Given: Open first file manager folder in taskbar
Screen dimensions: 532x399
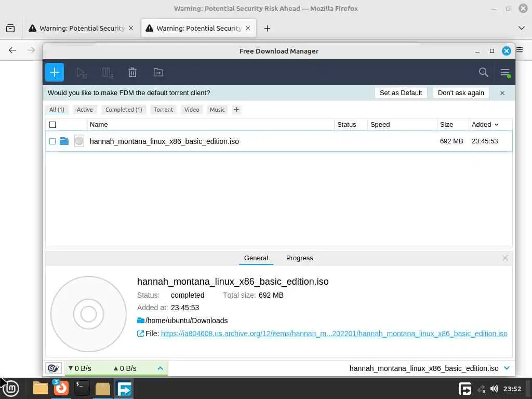Looking at the screenshot, I should click(41, 388).
